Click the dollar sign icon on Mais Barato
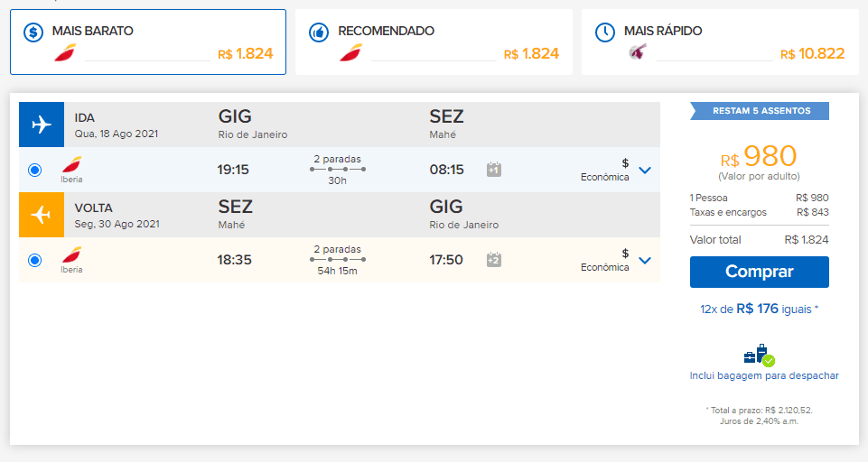The height and width of the screenshot is (462, 868). pyautogui.click(x=33, y=32)
